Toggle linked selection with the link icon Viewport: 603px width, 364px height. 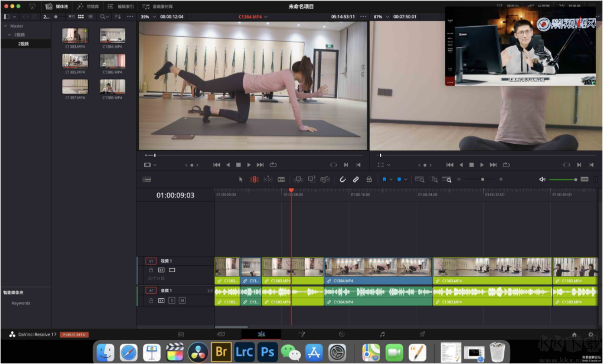point(355,179)
